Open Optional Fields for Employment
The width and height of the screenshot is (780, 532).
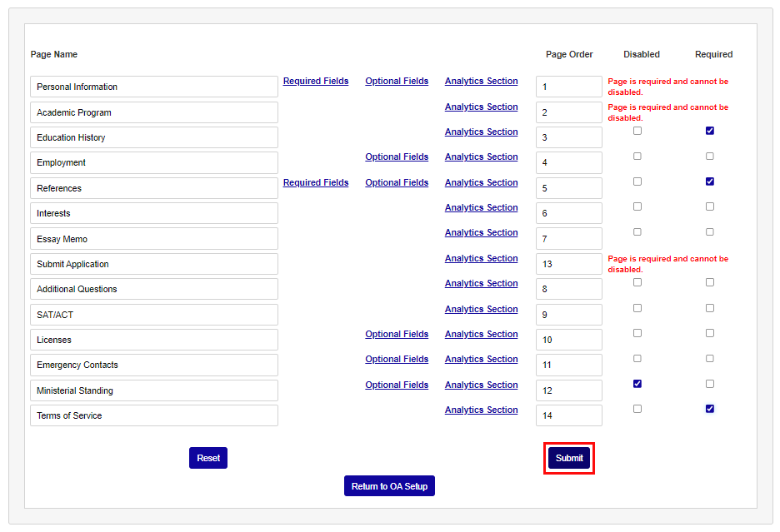click(396, 157)
